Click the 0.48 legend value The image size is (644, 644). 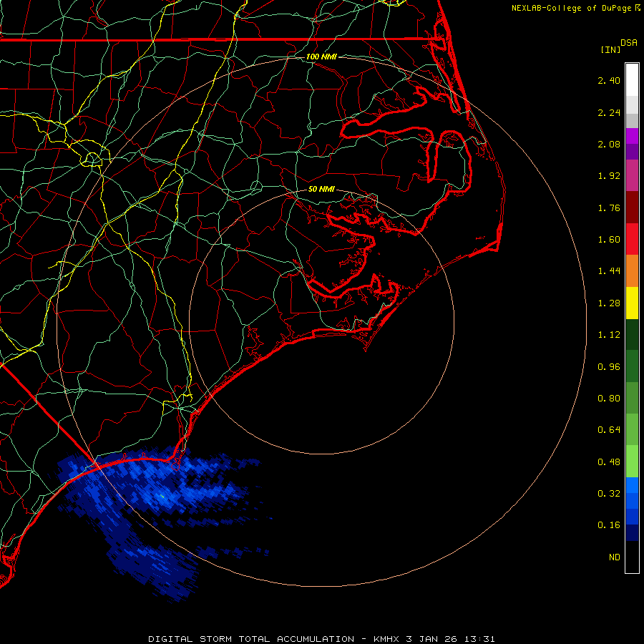point(609,462)
